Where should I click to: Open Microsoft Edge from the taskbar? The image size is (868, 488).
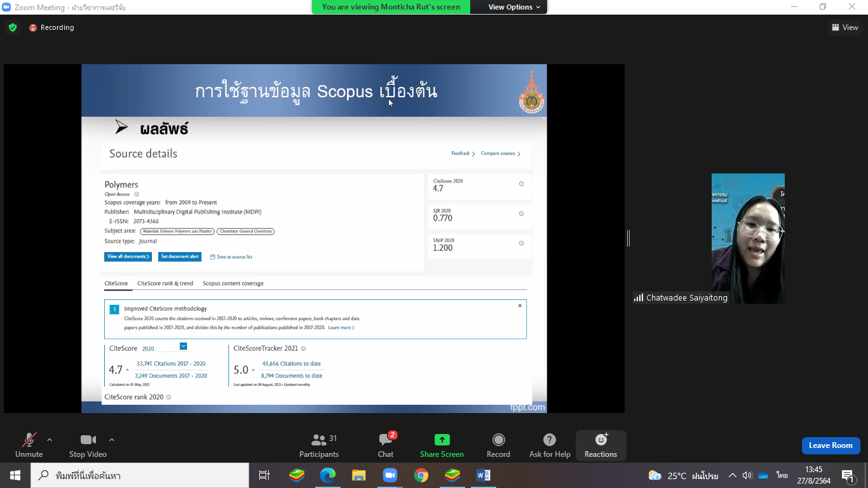point(328,475)
